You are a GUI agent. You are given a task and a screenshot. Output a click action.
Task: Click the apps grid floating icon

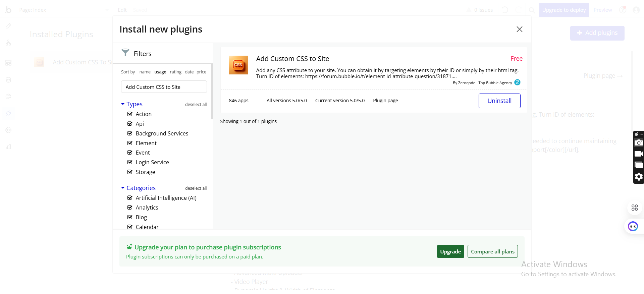coord(635,208)
